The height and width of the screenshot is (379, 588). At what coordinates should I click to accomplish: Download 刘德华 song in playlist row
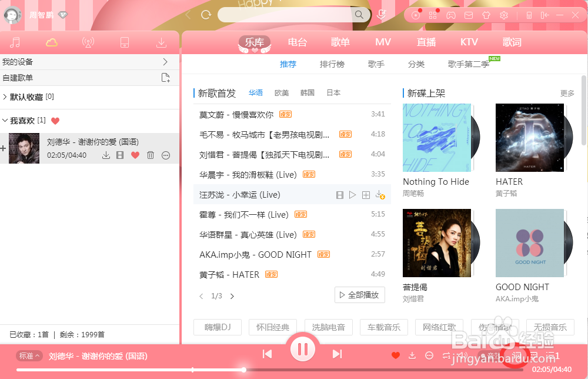pyautogui.click(x=106, y=155)
